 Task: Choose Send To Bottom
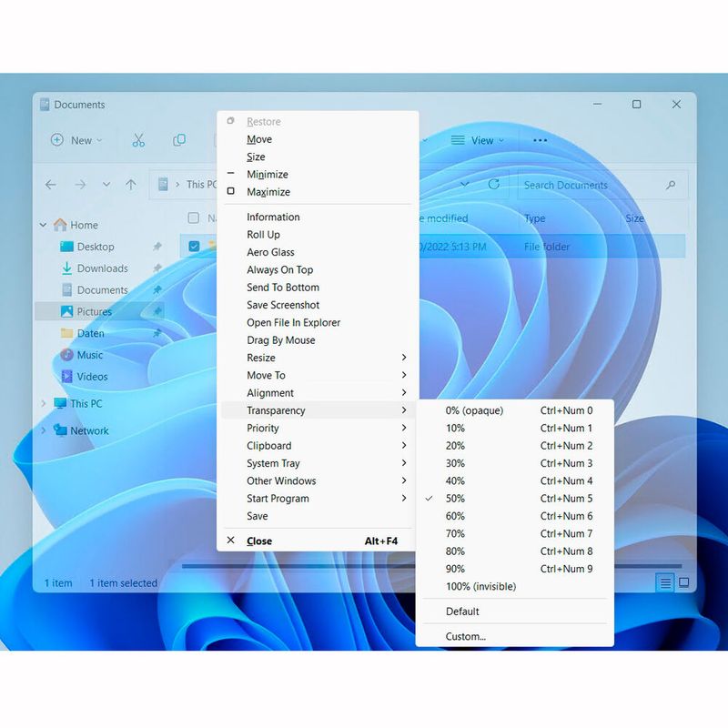pyautogui.click(x=318, y=288)
